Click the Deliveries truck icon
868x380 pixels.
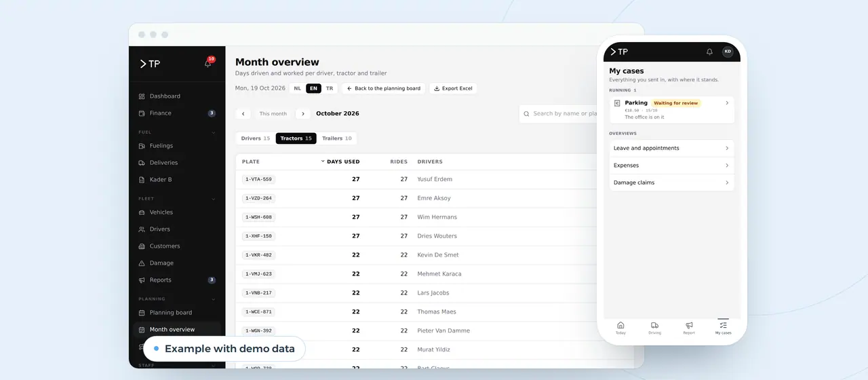(x=142, y=163)
